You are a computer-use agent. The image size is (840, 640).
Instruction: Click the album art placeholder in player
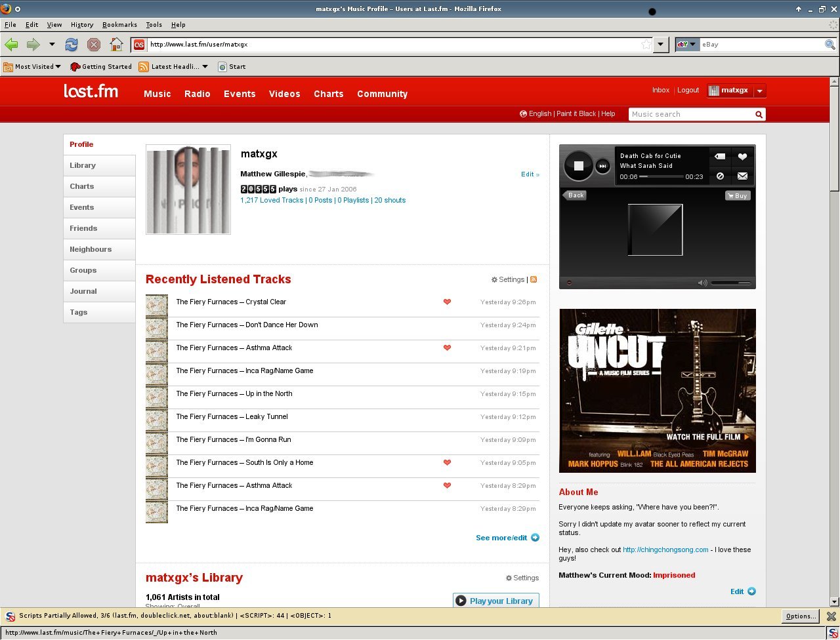point(655,230)
